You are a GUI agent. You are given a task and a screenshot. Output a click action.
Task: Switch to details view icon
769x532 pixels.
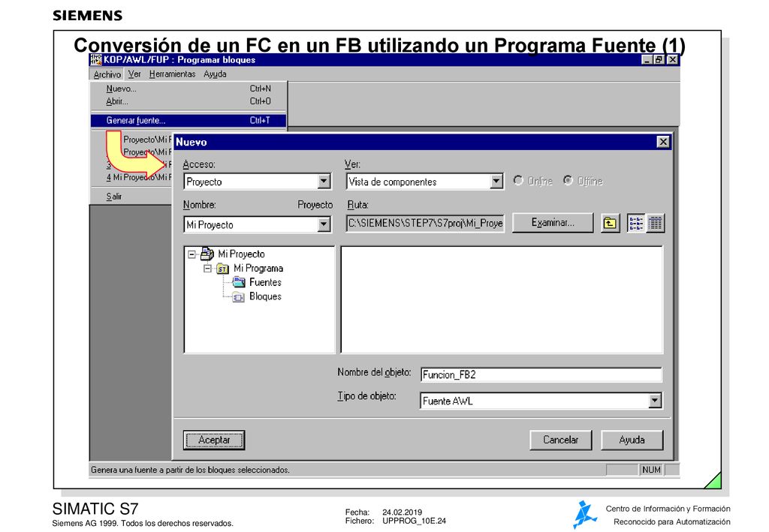655,224
